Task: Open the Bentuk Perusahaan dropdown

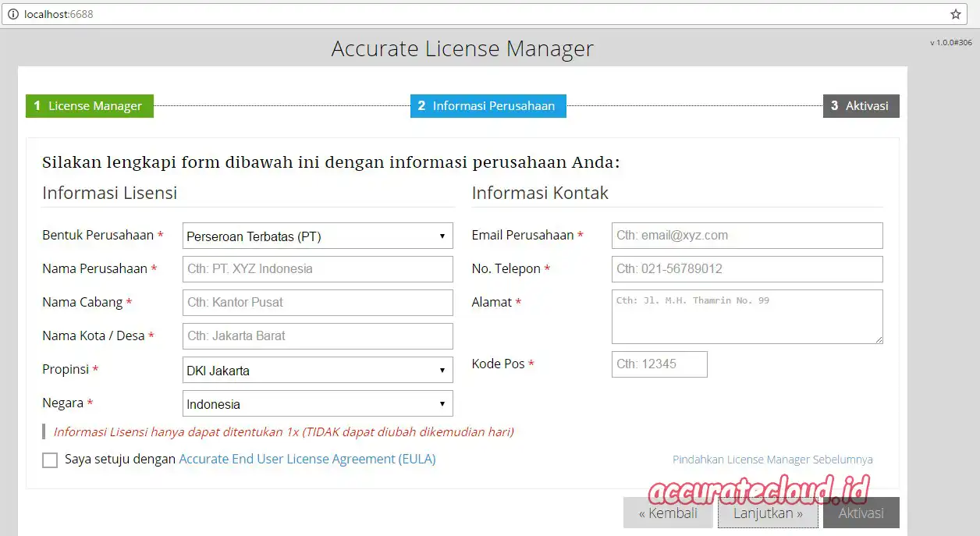Action: click(318, 236)
